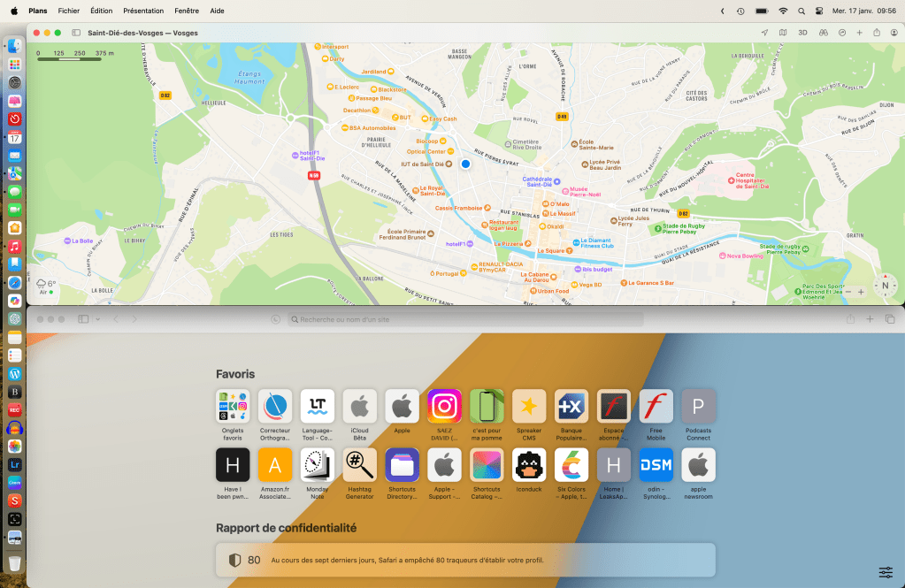Open the account profile icon in Maps

click(x=893, y=33)
